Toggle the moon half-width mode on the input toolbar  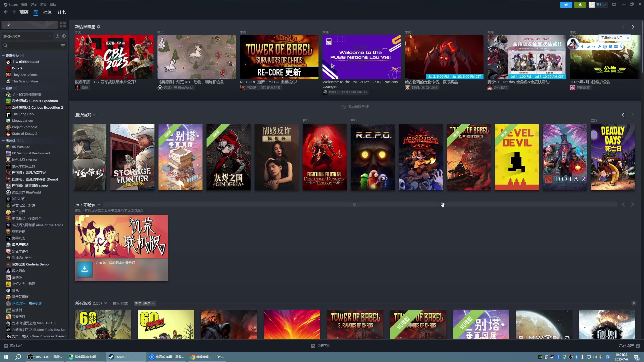coord(588,47)
